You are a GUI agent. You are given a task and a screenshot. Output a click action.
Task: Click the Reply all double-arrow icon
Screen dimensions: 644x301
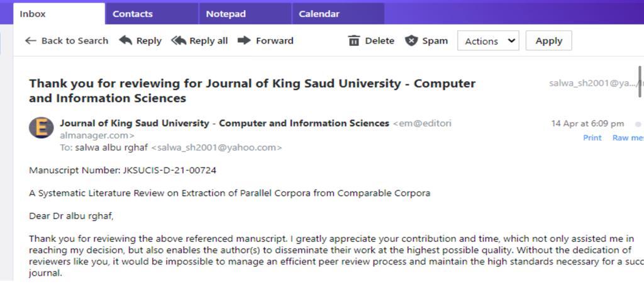pyautogui.click(x=179, y=41)
